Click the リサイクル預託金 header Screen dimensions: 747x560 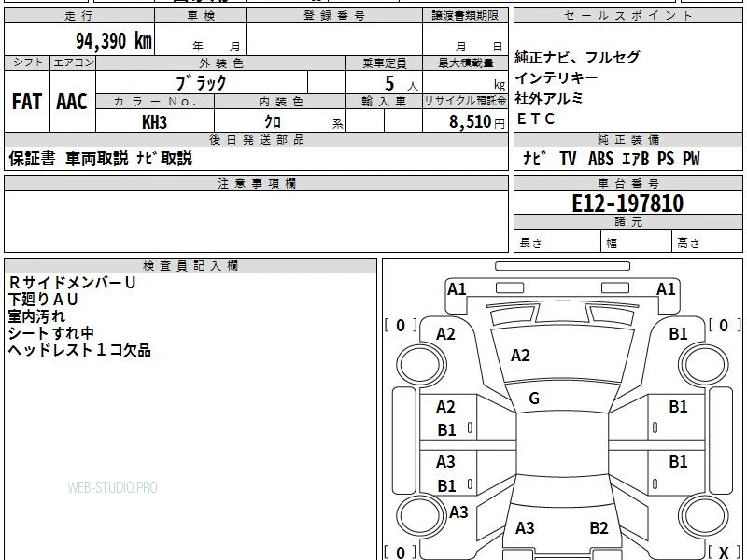tap(465, 102)
